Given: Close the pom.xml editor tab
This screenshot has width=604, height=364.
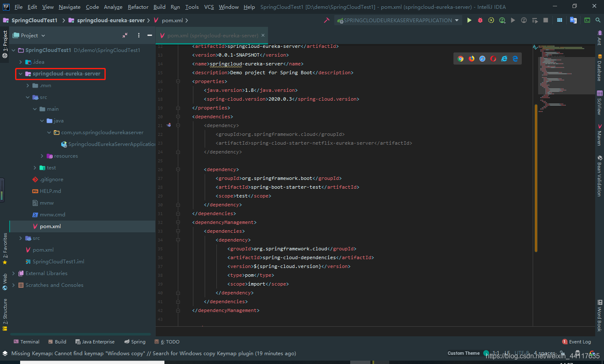Looking at the screenshot, I should [263, 35].
